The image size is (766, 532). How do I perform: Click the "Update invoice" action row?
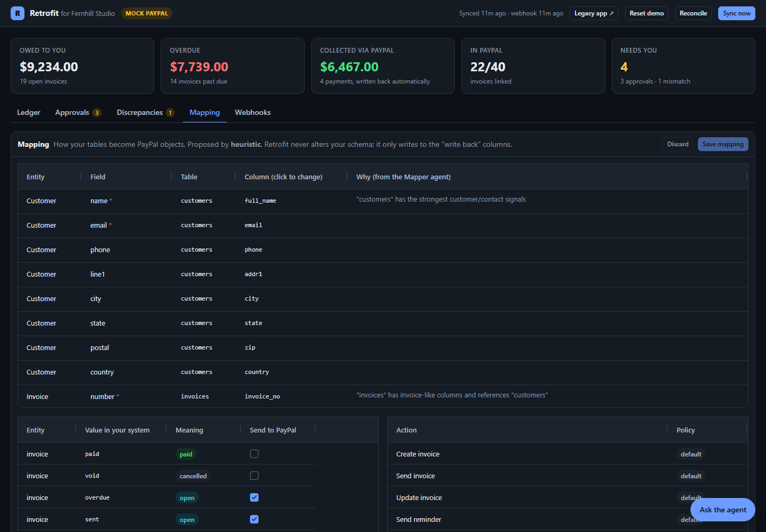568,497
